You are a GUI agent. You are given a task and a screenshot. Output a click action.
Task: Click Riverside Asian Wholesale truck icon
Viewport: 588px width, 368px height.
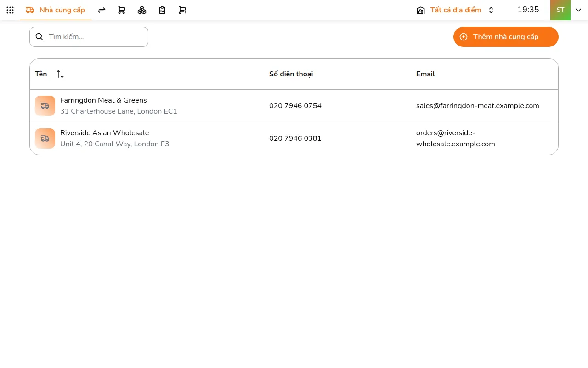coord(45,138)
